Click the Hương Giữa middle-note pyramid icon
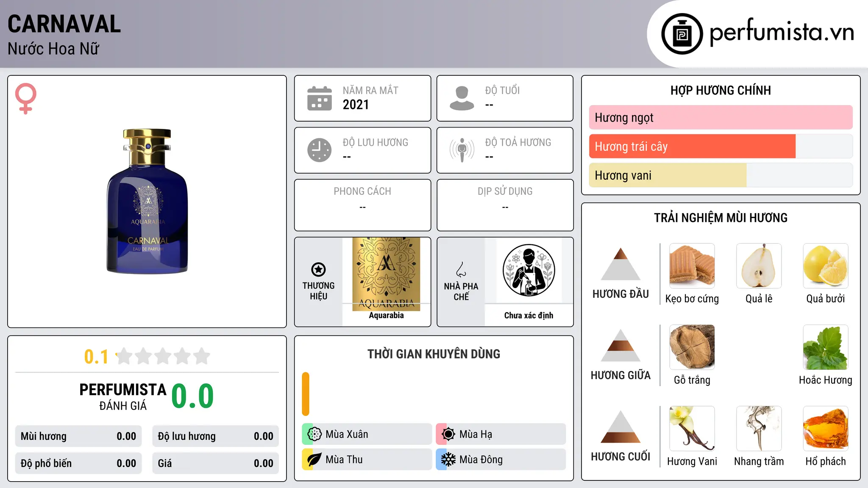The width and height of the screenshot is (868, 488). pos(620,345)
